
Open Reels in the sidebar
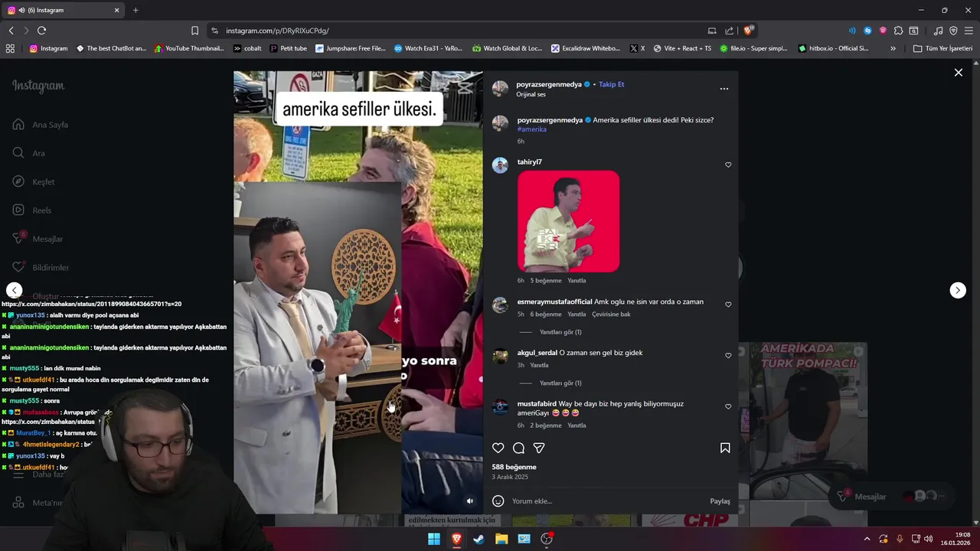(x=32, y=210)
